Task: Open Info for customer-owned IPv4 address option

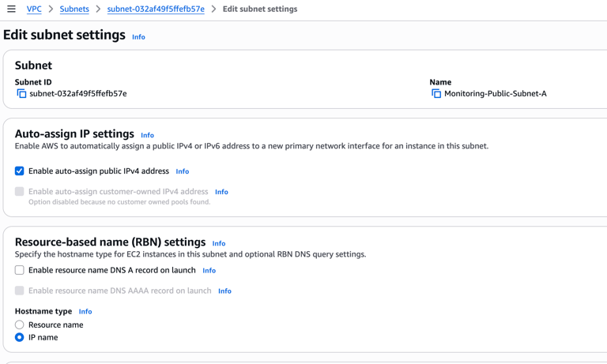Action: click(221, 192)
